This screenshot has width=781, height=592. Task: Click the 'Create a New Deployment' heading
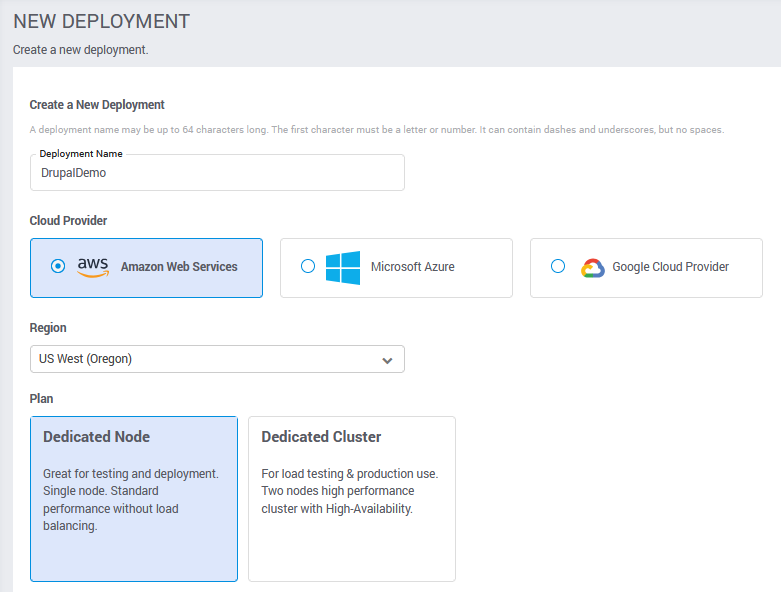click(97, 105)
